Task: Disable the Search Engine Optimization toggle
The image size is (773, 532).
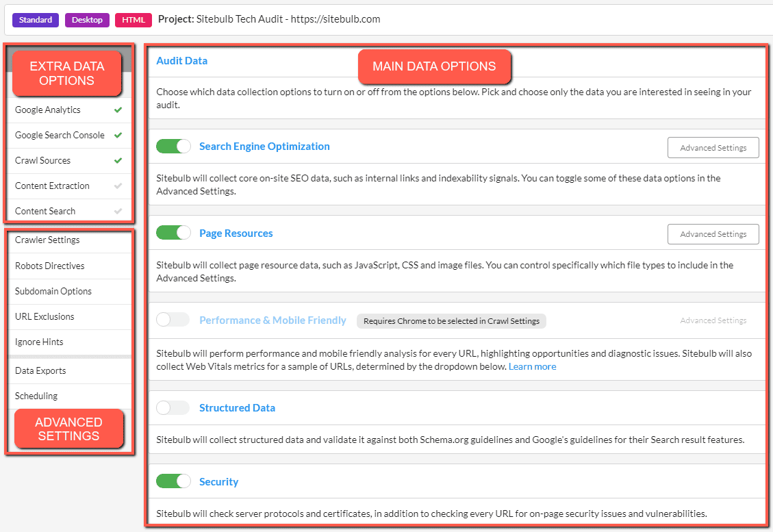Action: (x=173, y=147)
